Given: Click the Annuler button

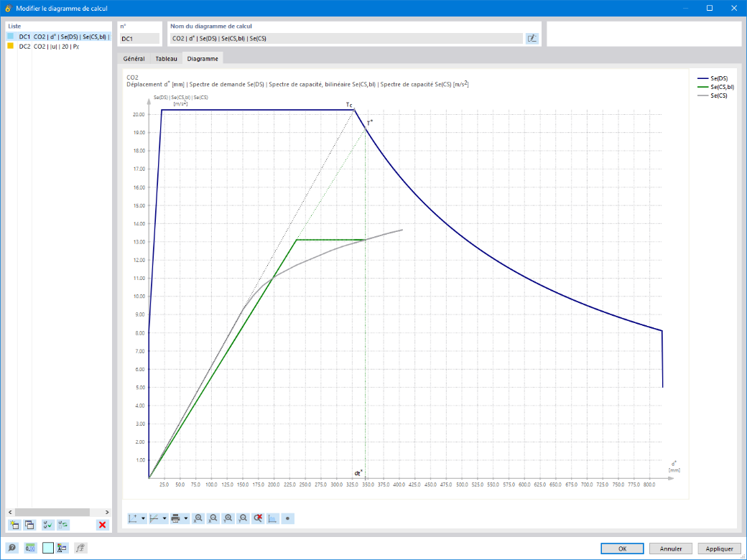Looking at the screenshot, I should (x=671, y=549).
